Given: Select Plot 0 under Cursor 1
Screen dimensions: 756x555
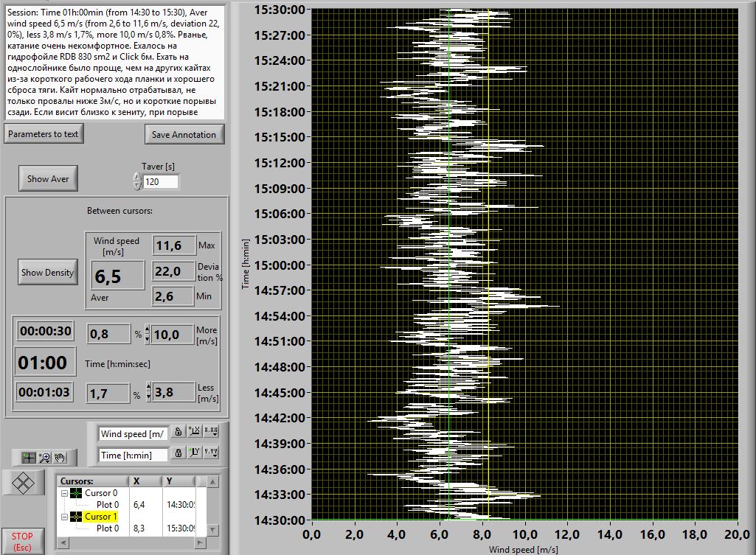Looking at the screenshot, I should (107, 528).
